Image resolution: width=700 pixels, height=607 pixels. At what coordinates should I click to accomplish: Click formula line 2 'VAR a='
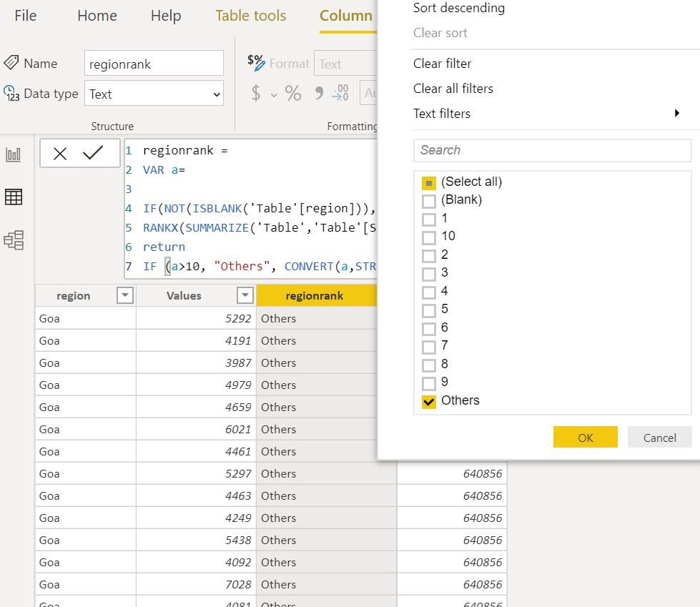coord(164,169)
